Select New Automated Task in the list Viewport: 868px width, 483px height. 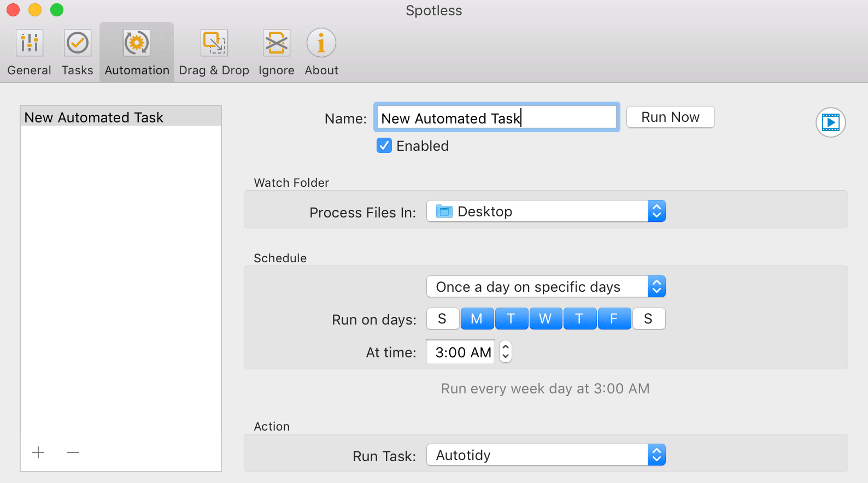121,117
